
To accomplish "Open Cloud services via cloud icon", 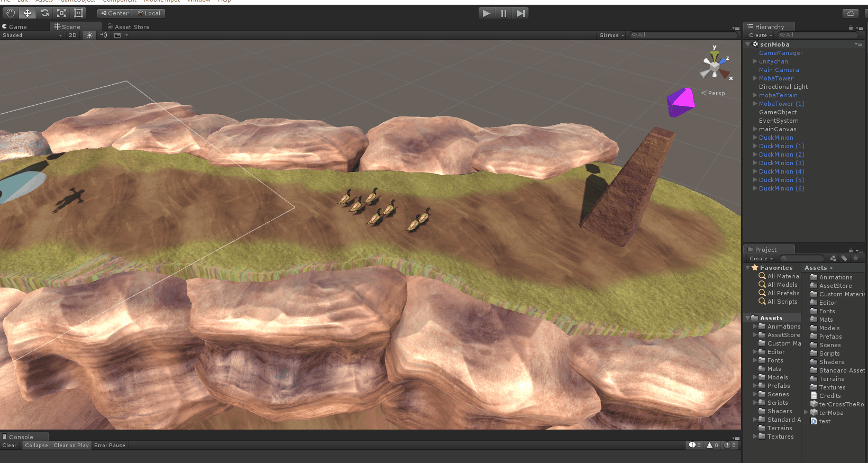I will (850, 13).
